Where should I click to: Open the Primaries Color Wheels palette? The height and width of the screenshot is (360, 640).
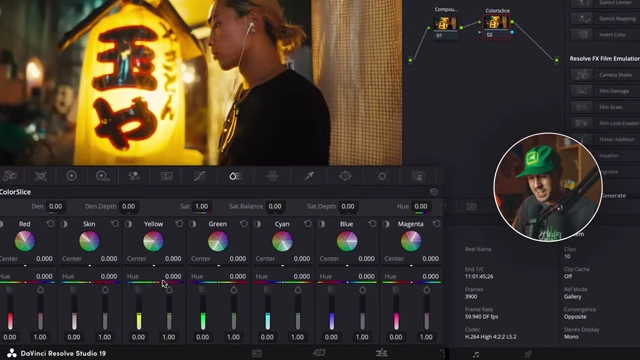[x=71, y=176]
